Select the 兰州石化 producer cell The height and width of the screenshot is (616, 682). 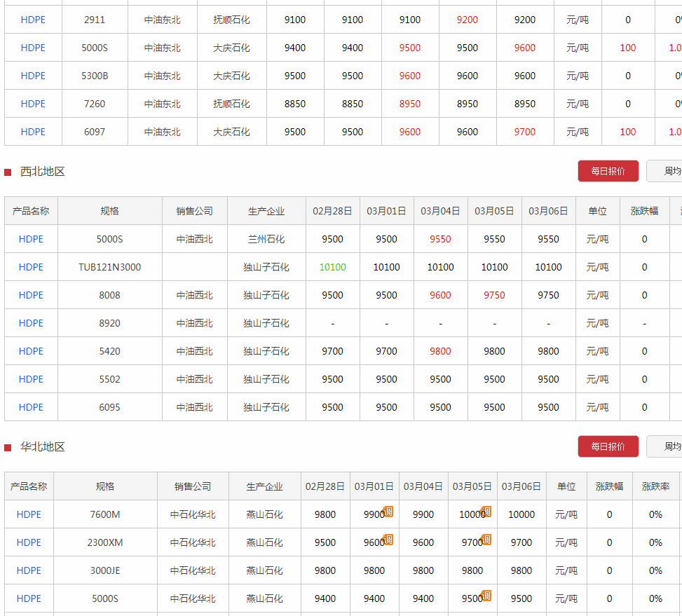click(x=266, y=239)
